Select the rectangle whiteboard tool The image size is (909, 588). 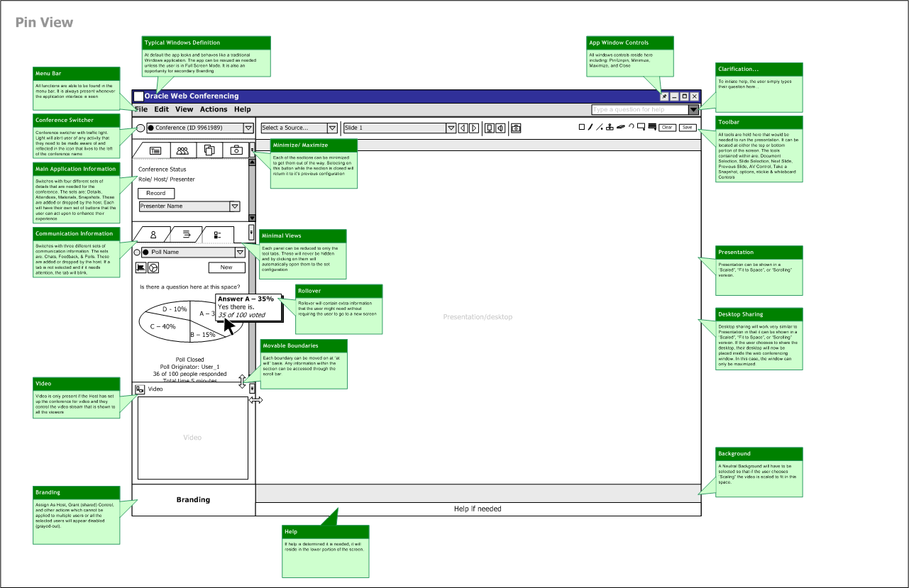click(582, 127)
